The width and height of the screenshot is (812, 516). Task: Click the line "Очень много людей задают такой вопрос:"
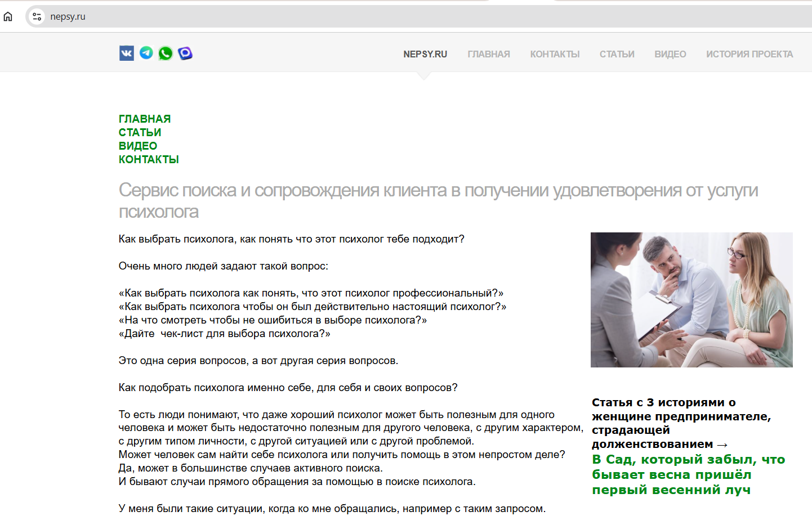[x=224, y=266]
